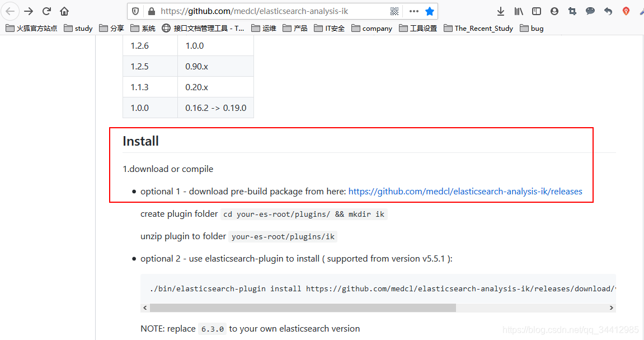Viewport: 644px width, 340px height.
Task: Open the downloads panel
Action: (501, 11)
